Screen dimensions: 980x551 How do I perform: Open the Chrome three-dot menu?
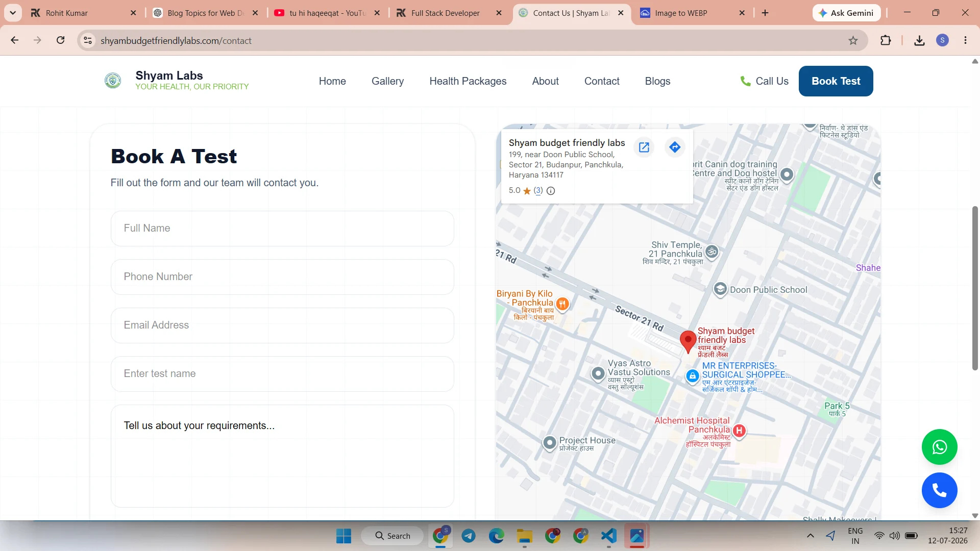pyautogui.click(x=966, y=40)
